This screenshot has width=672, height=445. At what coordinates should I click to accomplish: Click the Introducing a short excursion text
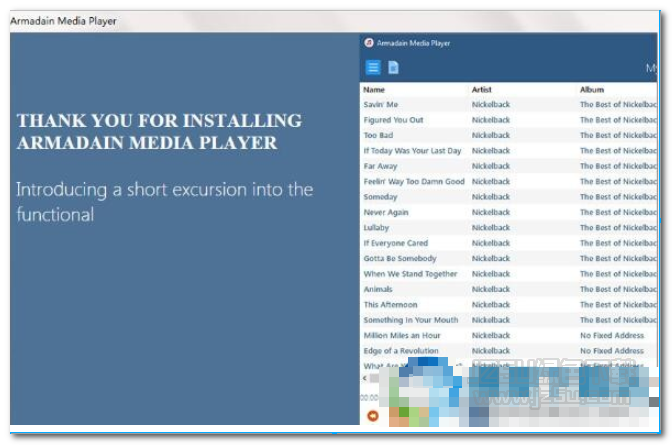click(165, 202)
